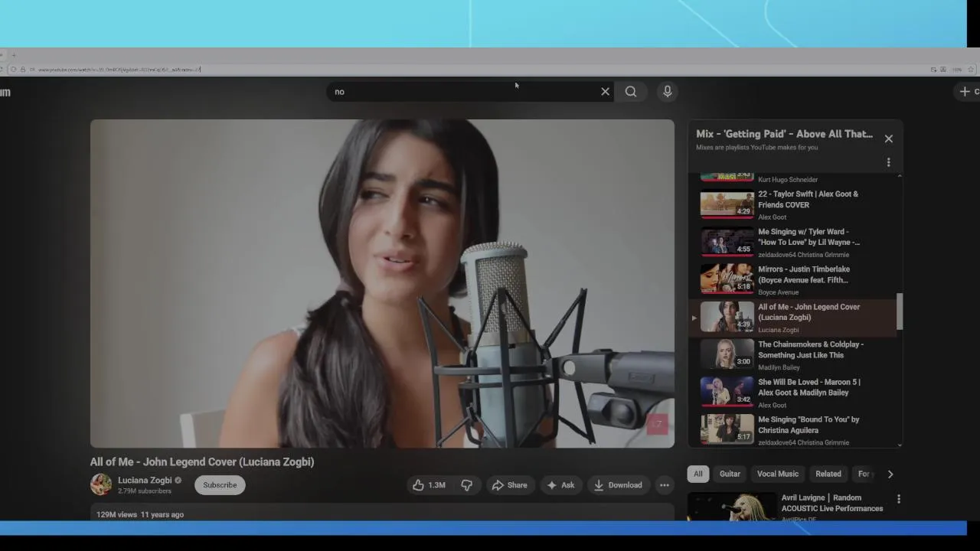Click the playlist scroll-down arrow
980x551 pixels.
point(900,445)
